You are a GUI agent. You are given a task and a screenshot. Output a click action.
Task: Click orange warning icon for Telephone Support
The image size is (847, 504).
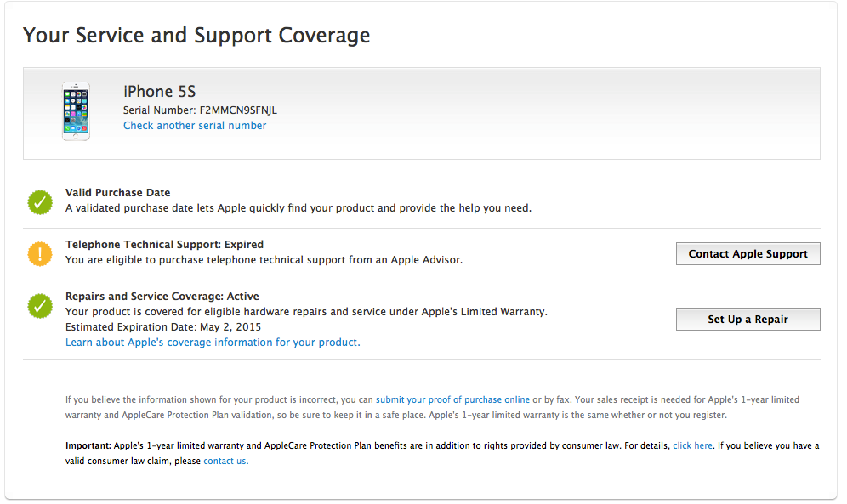coord(40,253)
